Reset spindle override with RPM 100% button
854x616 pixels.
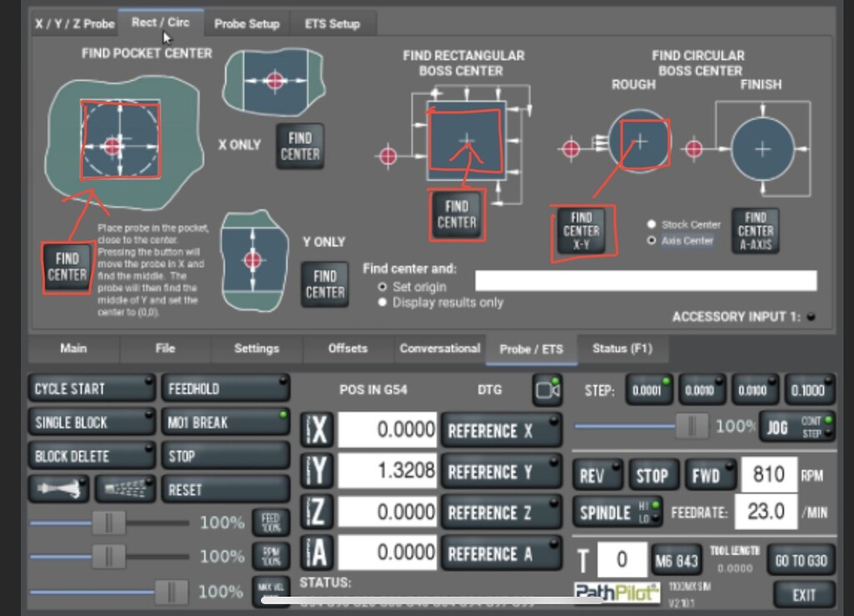click(271, 557)
